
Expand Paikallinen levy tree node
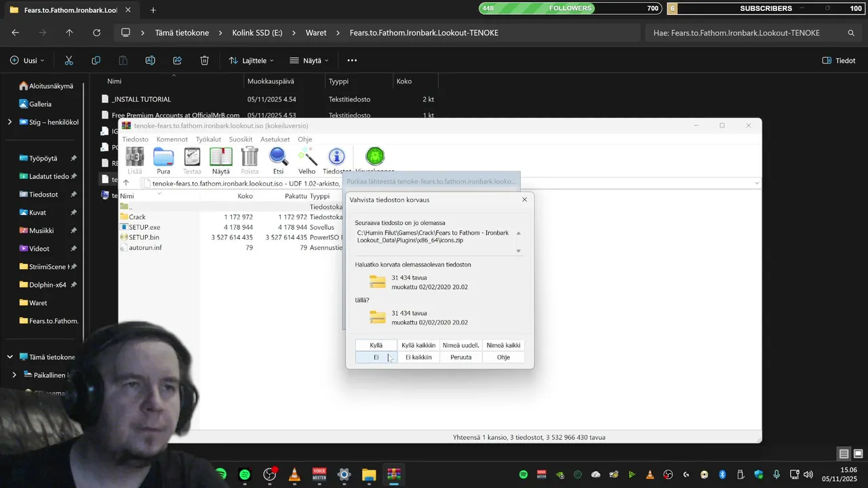14,375
